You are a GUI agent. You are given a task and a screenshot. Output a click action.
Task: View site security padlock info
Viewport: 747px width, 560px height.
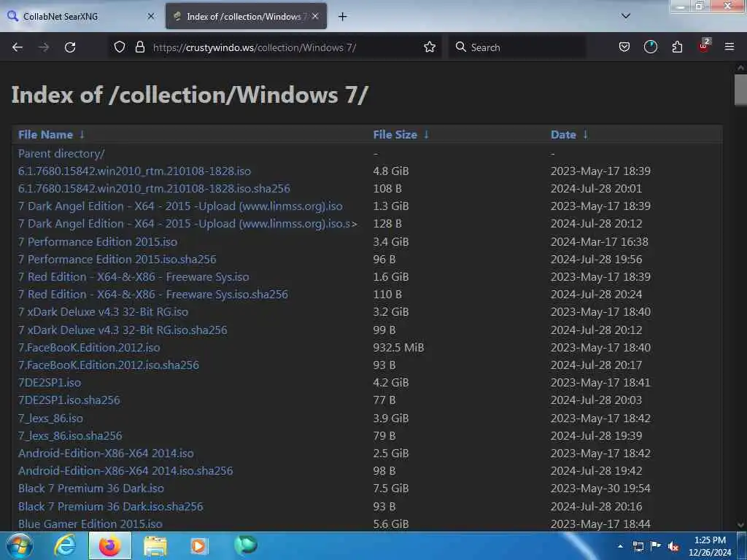139,47
